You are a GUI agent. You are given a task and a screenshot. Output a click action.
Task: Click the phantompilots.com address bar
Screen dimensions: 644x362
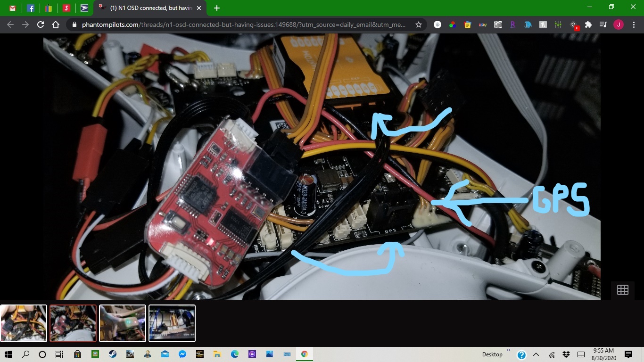tap(244, 25)
